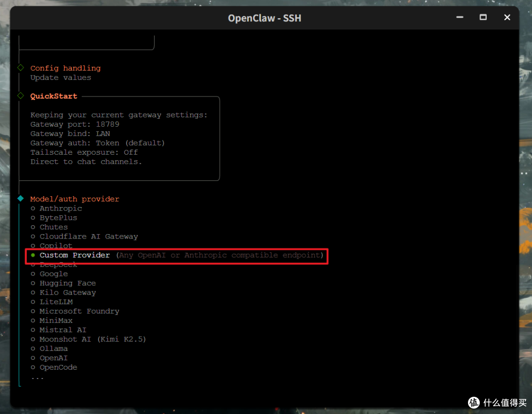The width and height of the screenshot is (532, 414).
Task: Select OpenCode from the provider list
Action: point(54,367)
